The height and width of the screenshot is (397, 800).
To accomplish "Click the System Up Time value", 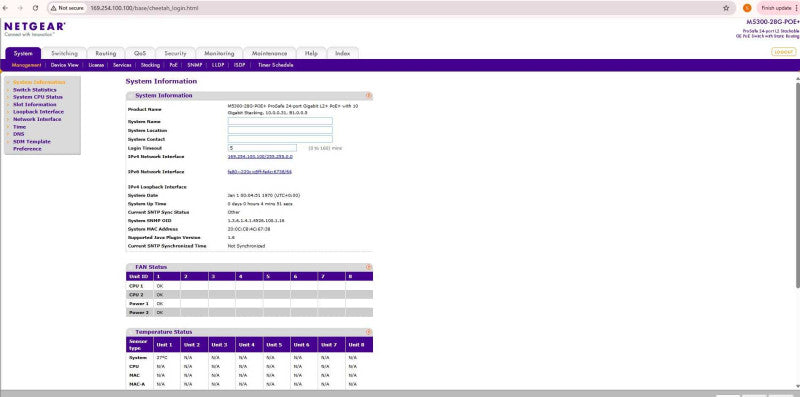I will (x=260, y=204).
